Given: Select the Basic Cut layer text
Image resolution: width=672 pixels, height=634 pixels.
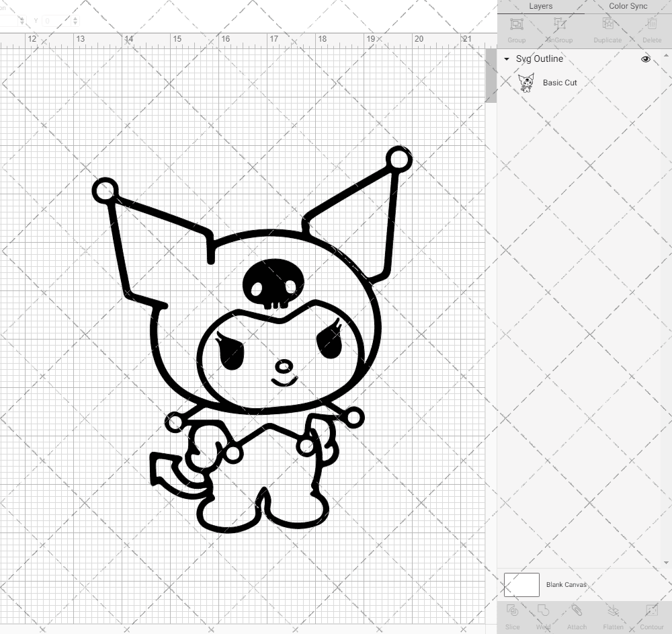Looking at the screenshot, I should (x=560, y=83).
